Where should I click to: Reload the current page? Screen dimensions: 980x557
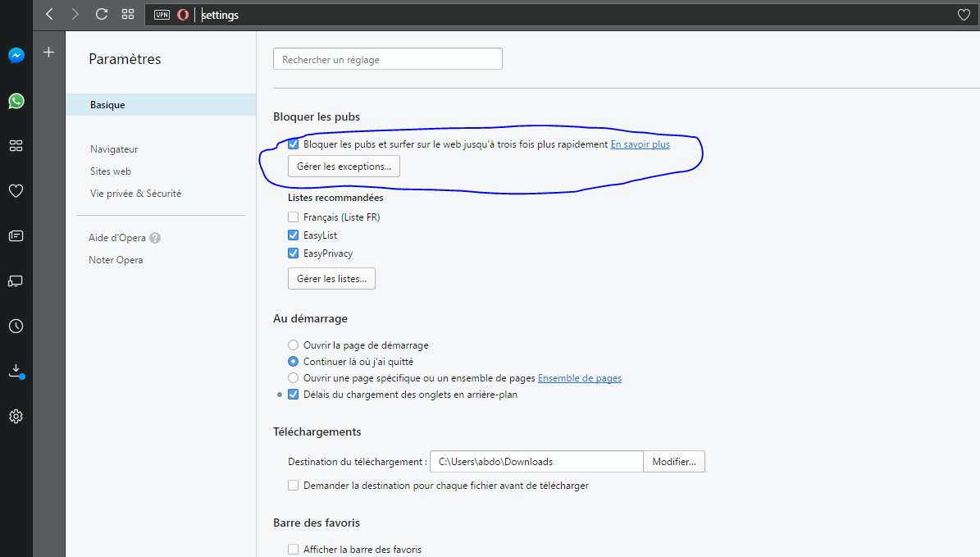[x=101, y=15]
